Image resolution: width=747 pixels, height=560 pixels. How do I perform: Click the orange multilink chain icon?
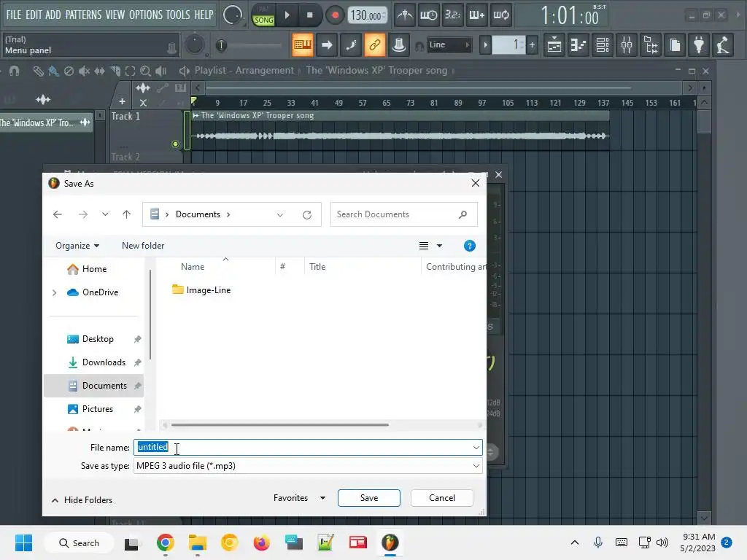375,45
